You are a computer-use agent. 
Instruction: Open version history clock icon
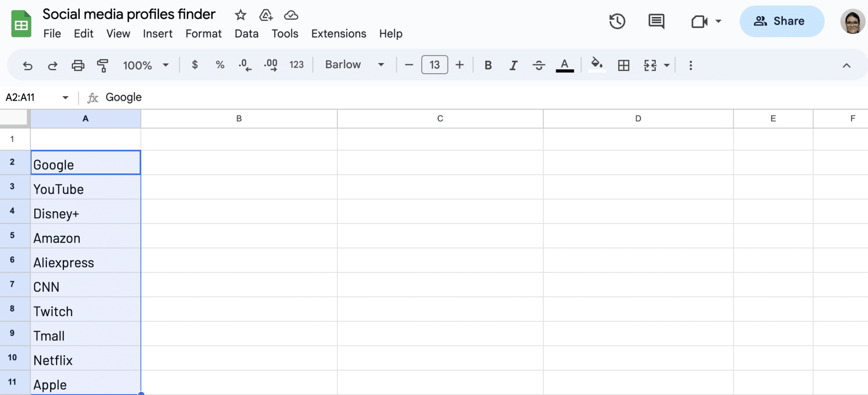tap(617, 21)
